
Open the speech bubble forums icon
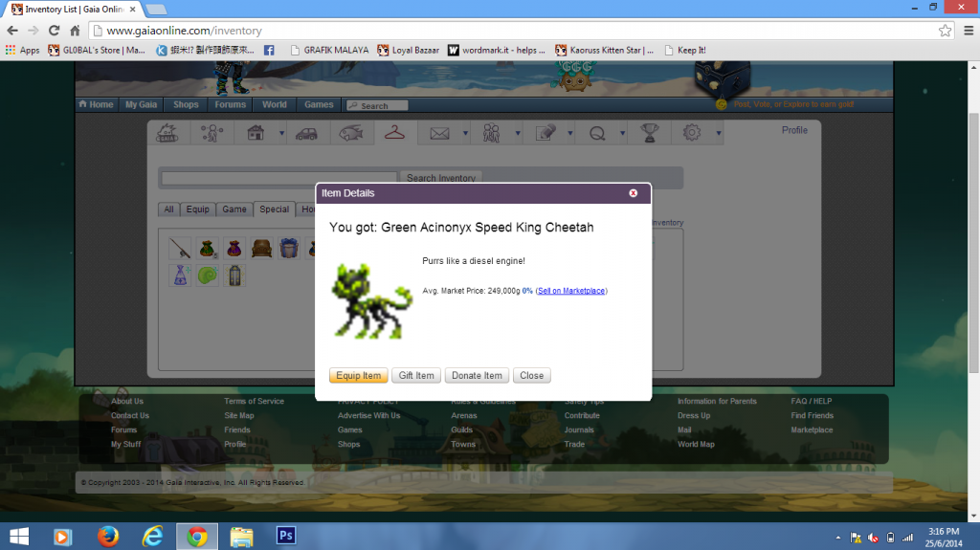tap(597, 133)
